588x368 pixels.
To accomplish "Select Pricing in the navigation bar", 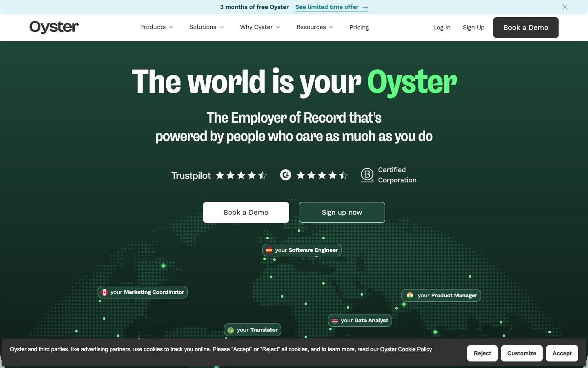I will (359, 27).
